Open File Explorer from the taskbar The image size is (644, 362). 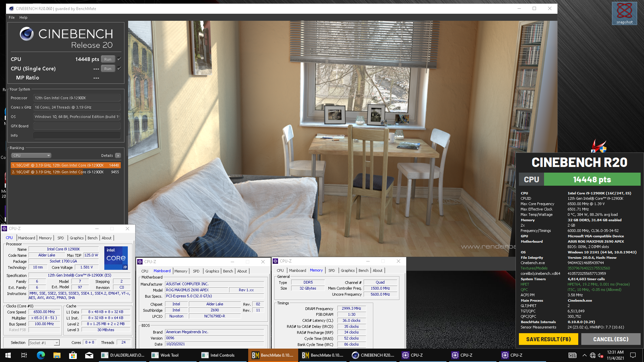pos(57,355)
